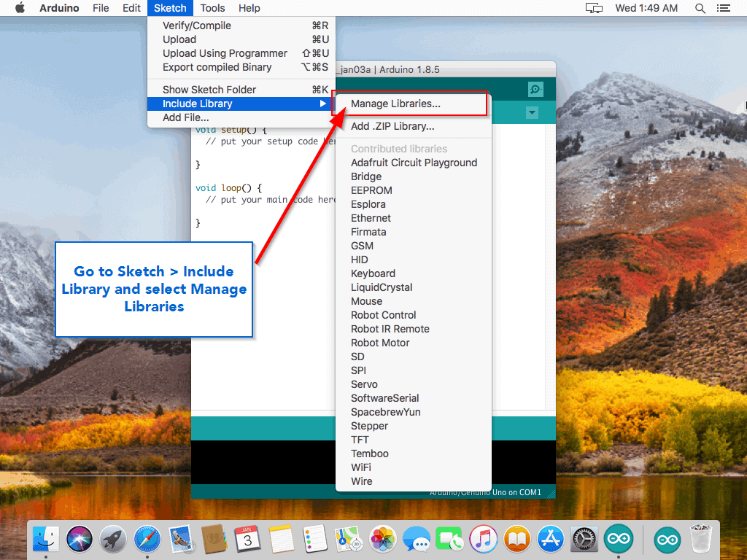
Task: Click Arduino Dock icon beside the Trash
Action: coord(667,539)
